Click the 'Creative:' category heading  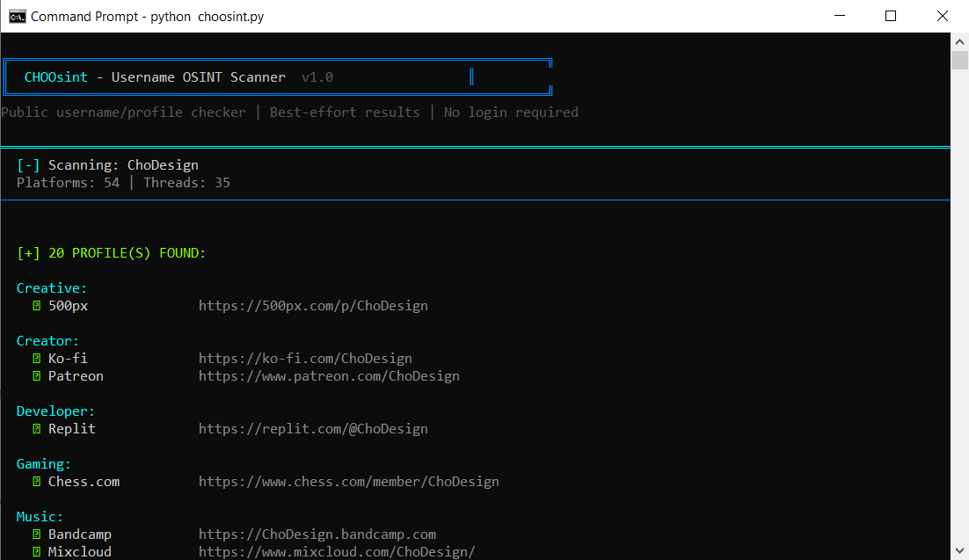[x=51, y=288]
